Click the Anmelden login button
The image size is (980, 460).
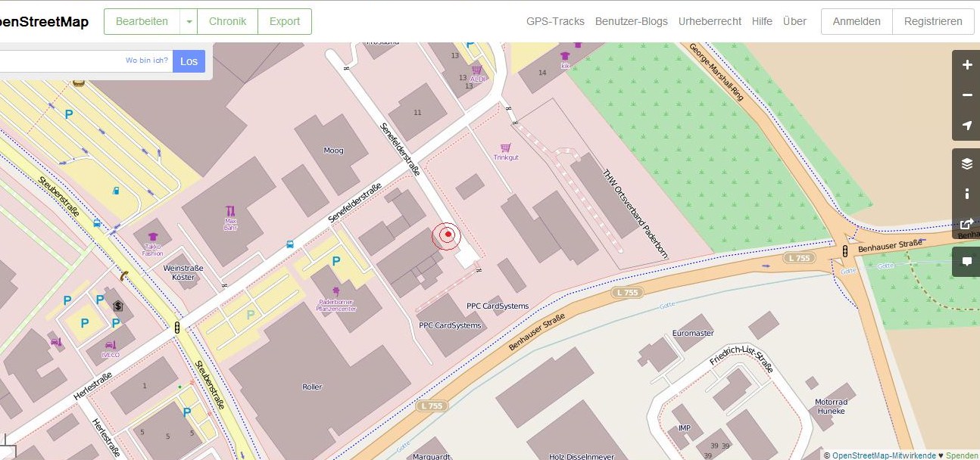857,22
